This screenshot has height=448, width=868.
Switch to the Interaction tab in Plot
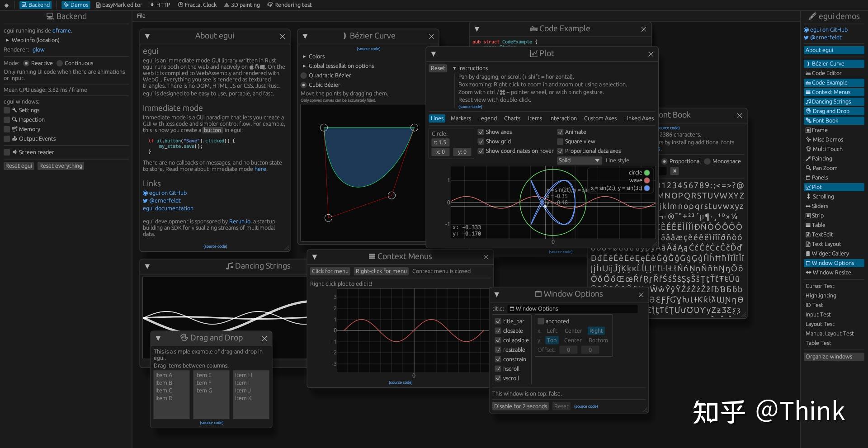563,118
